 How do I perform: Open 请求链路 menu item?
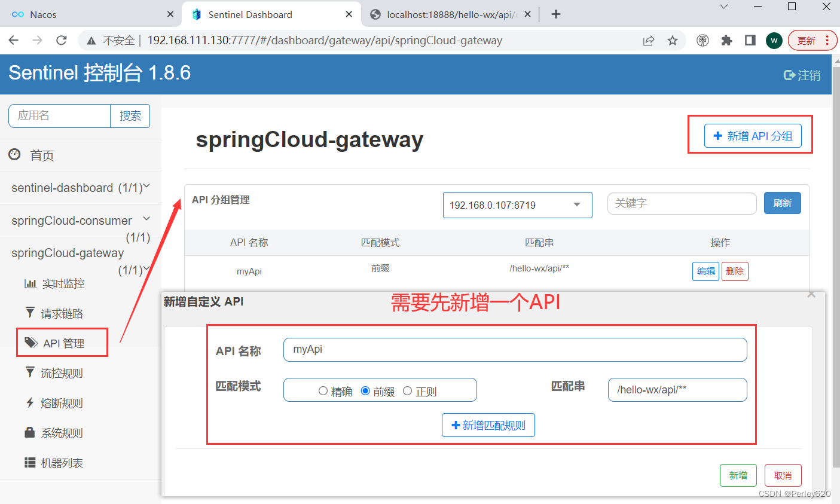coord(62,313)
